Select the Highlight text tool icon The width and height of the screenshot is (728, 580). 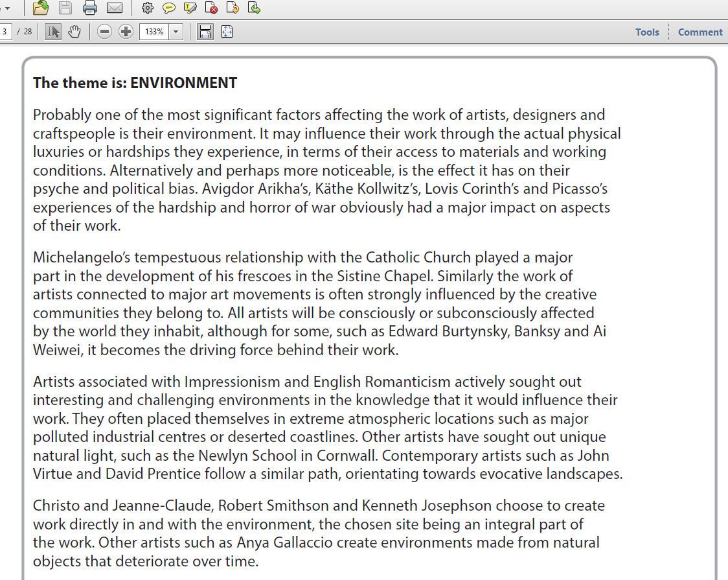190,8
